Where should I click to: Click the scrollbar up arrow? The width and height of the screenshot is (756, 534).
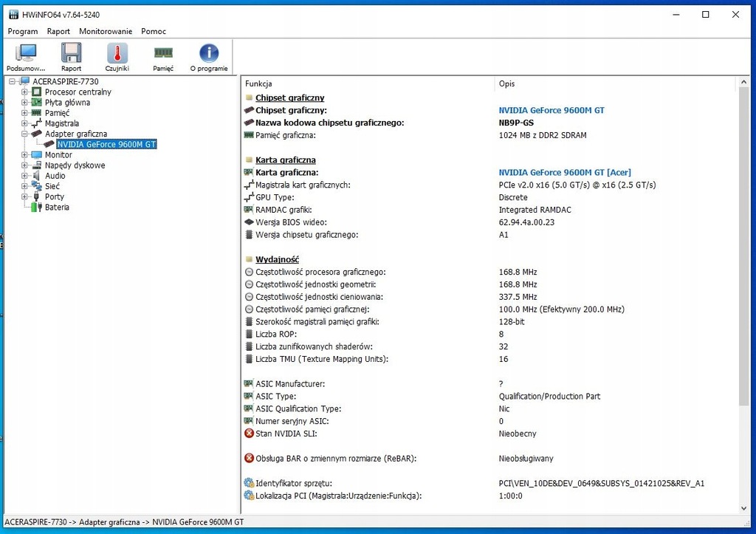click(743, 83)
